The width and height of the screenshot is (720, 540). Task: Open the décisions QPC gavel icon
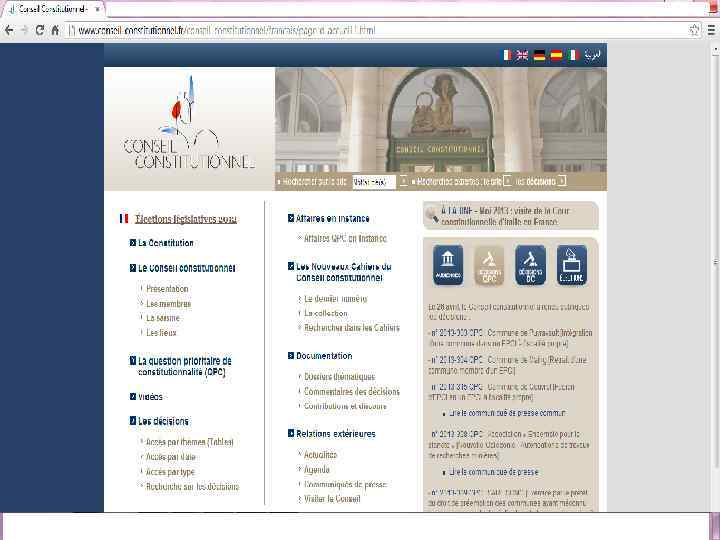pyautogui.click(x=489, y=265)
